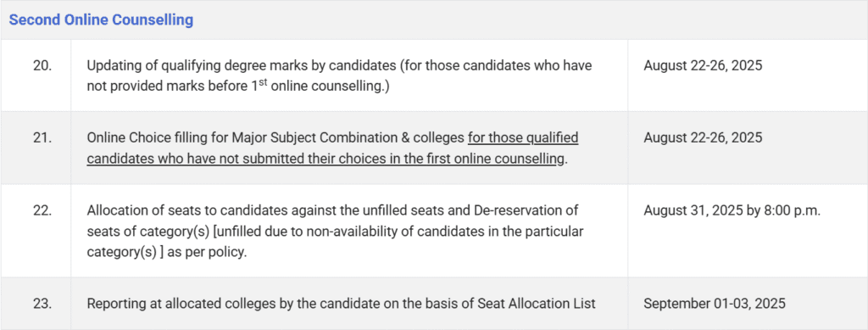The height and width of the screenshot is (330, 868).
Task: Click the 'as per policy' line
Action: click(x=167, y=252)
